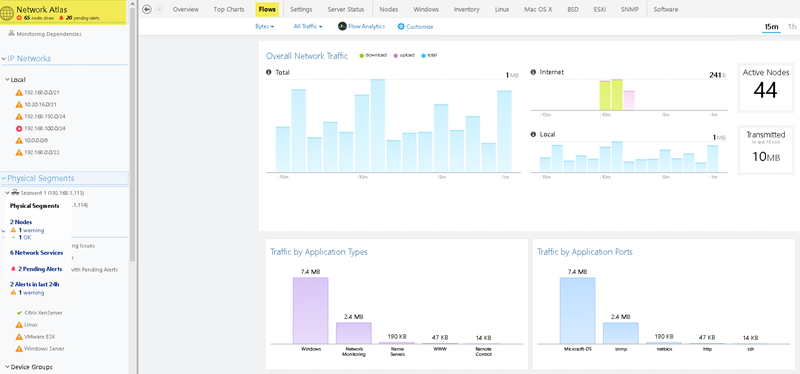Open the Bytes dropdown
Viewport: 800px width, 374px height.
click(264, 27)
